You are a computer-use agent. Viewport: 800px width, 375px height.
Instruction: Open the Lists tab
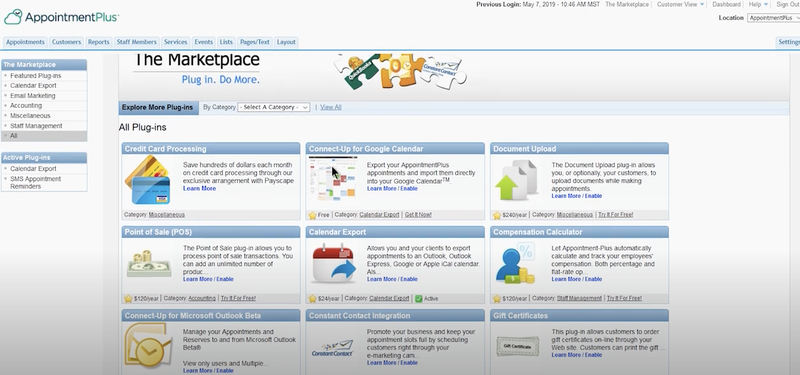click(226, 42)
